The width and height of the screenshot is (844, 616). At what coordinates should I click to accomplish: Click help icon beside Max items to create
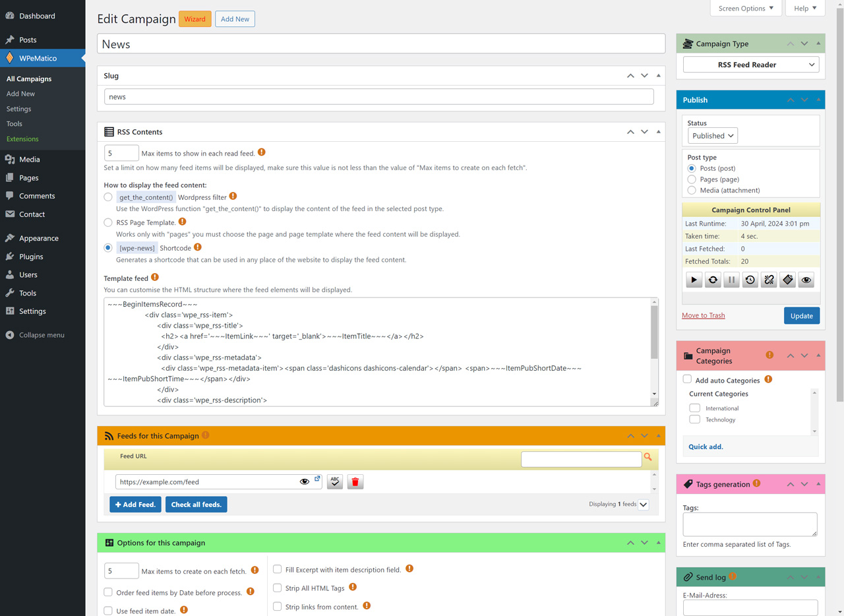point(255,570)
